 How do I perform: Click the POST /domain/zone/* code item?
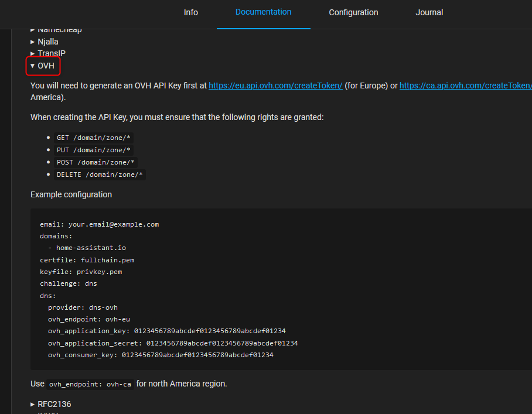(96, 162)
